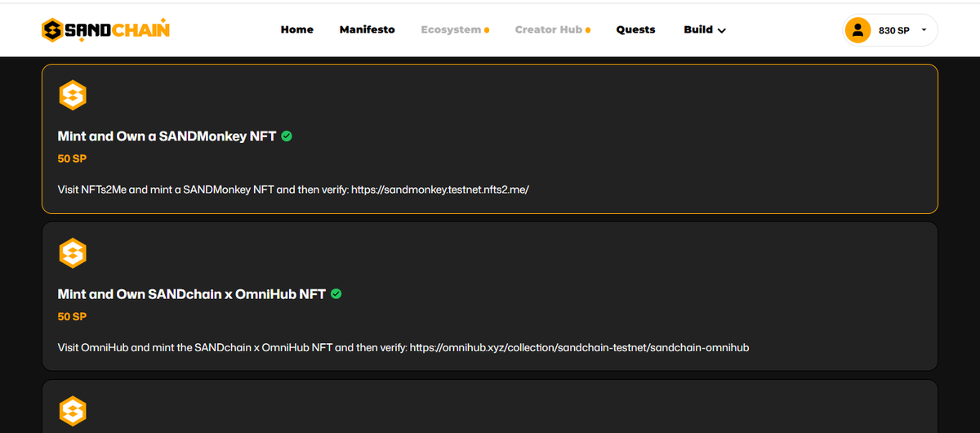Select the Mint and Own SANDchain x OmniHub NFT title
The width and height of the screenshot is (980, 433).
pos(191,294)
